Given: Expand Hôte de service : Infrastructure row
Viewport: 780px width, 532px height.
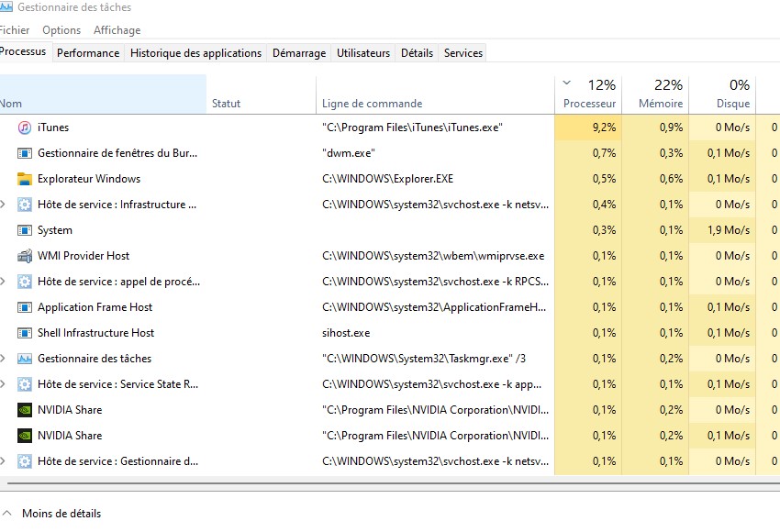Looking at the screenshot, I should point(3,205).
